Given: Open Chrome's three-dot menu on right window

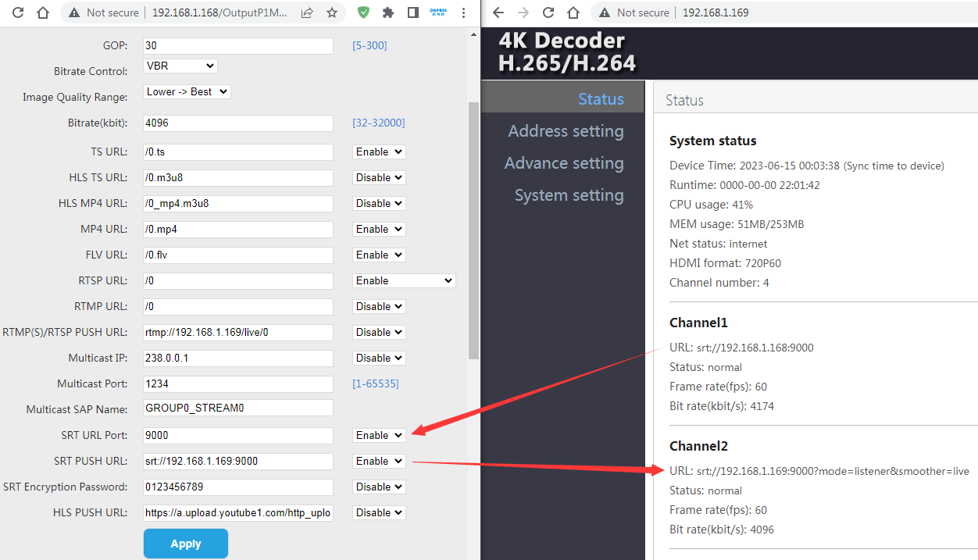Looking at the screenshot, I should pyautogui.click(x=463, y=12).
